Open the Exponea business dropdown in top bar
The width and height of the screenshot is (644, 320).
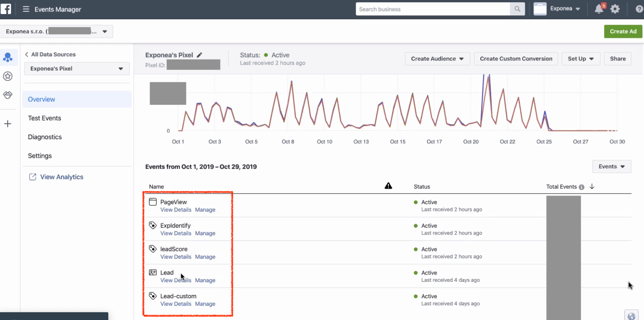pyautogui.click(x=565, y=9)
